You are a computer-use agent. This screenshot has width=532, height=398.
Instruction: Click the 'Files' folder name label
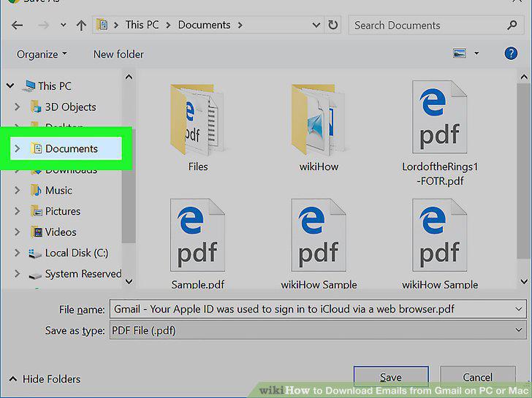[198, 167]
